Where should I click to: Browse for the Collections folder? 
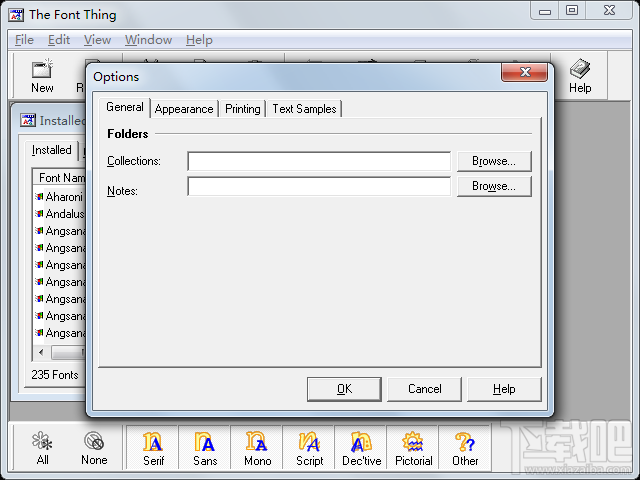494,161
